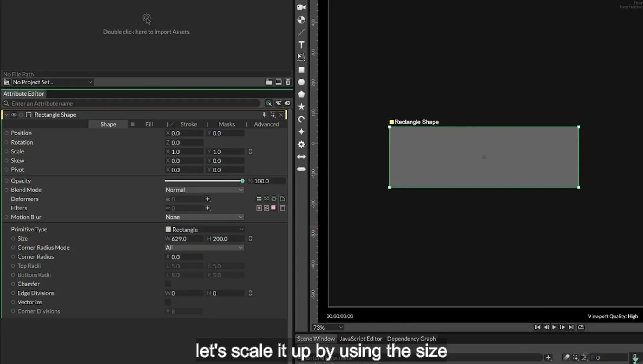Toggle the Vectorize checkbox
This screenshot has width=643, height=364.
(168, 302)
